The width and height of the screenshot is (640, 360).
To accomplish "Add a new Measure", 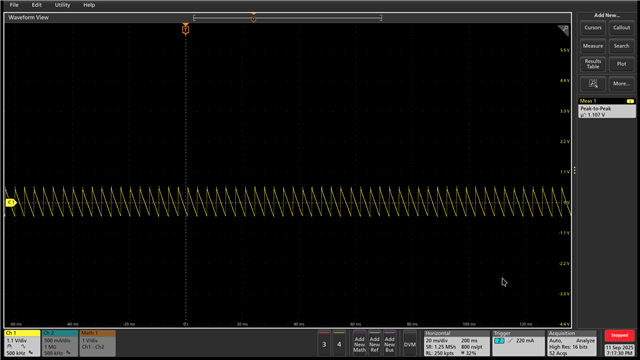I will (593, 46).
